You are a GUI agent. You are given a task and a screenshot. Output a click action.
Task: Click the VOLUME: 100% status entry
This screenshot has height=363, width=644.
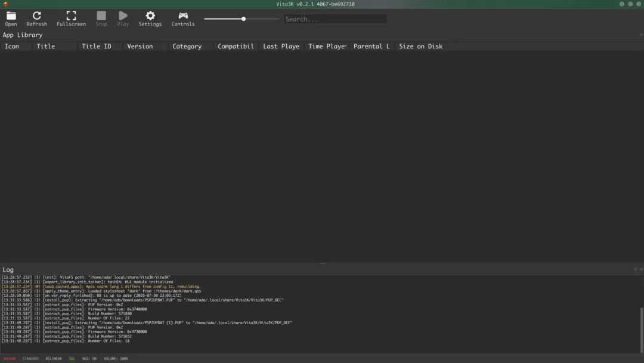point(116,358)
